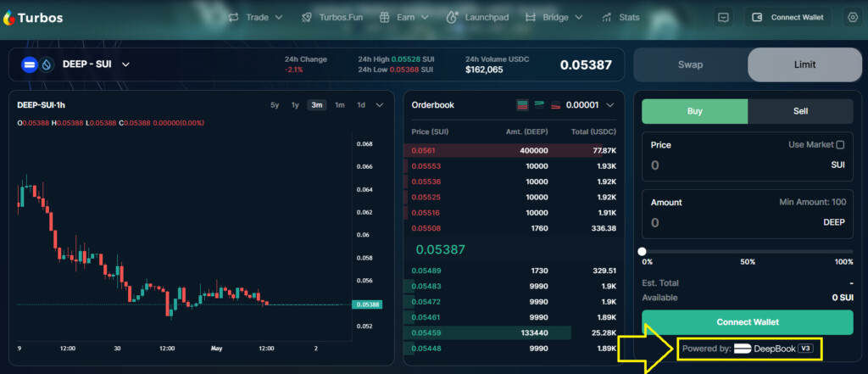868x374 pixels.
Task: Click the DEEP-SUI-1h chart title
Action: tap(42, 104)
